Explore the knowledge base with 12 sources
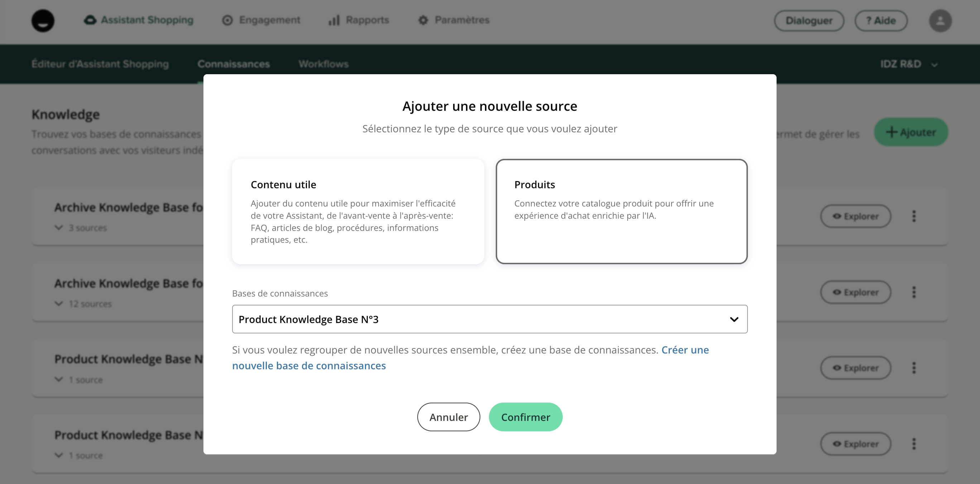 [x=855, y=292]
